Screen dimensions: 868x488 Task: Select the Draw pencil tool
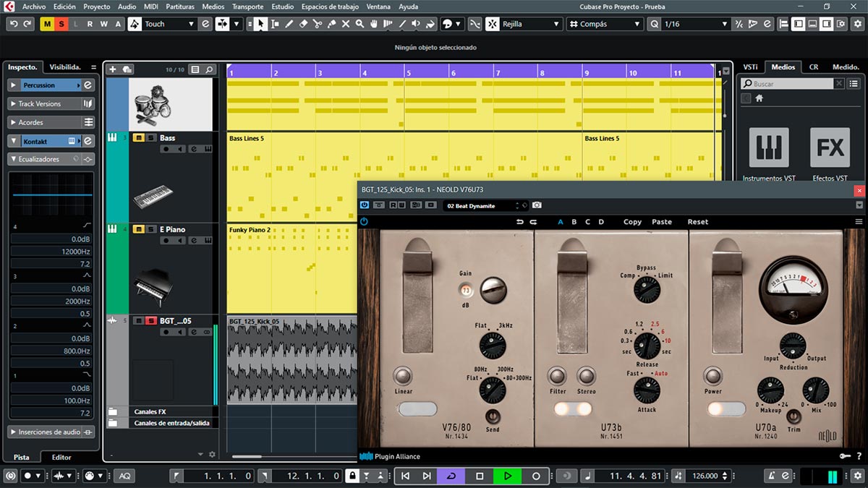click(x=289, y=24)
